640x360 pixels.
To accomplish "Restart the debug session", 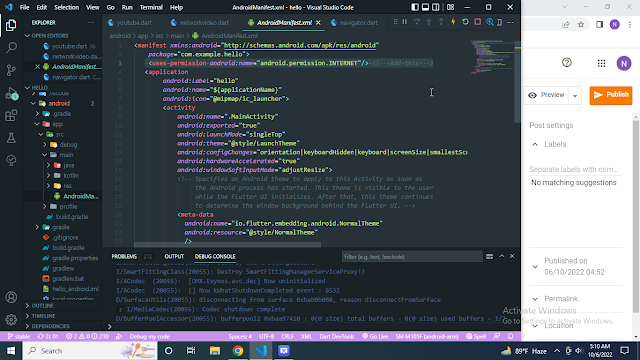I will [465, 22].
